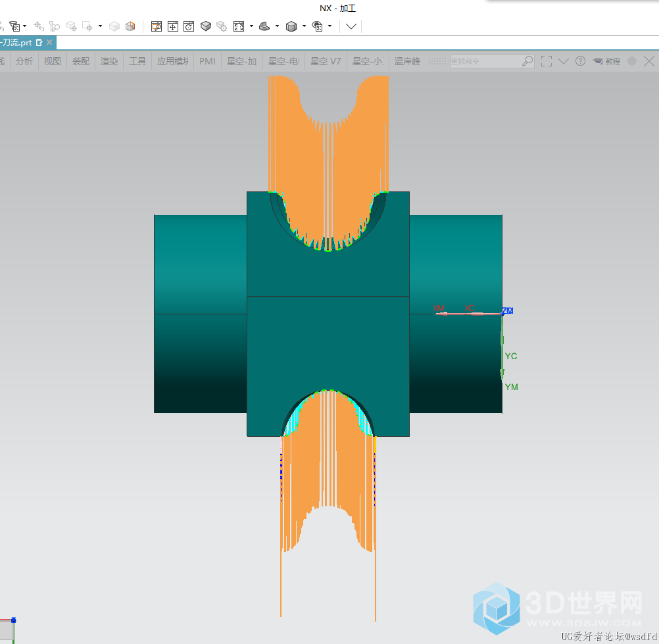659x644 pixels.
Task: Click the XM axis label in viewport
Action: (439, 309)
